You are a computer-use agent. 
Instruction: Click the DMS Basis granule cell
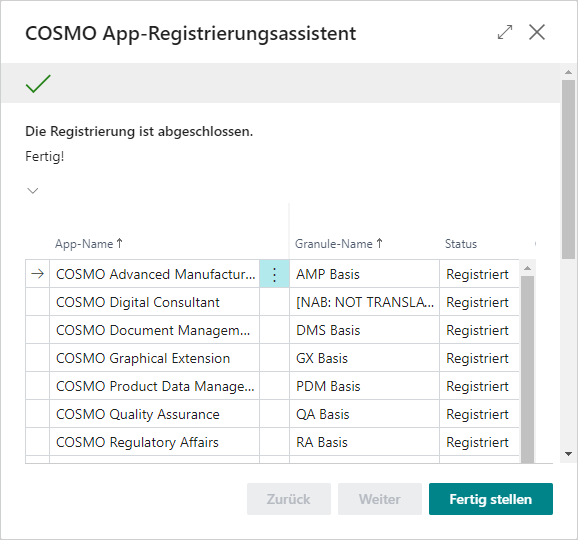coord(364,330)
